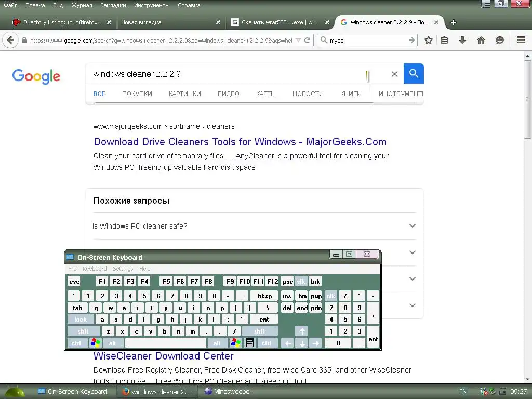Click the down arrow key on On-Screen Keyboard
The height and width of the screenshot is (399, 532).
tap(302, 343)
